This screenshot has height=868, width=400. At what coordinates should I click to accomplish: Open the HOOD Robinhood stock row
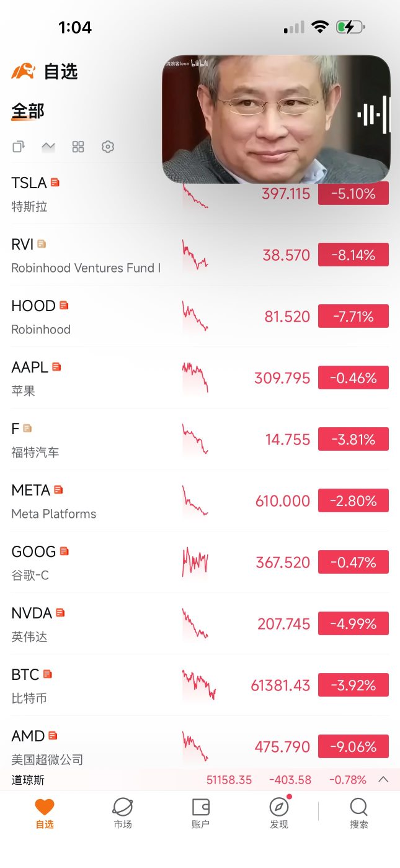200,317
